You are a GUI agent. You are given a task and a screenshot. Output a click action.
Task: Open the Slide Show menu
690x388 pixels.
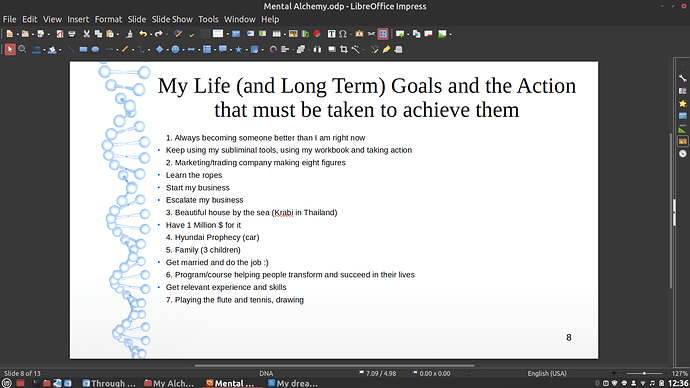click(172, 19)
